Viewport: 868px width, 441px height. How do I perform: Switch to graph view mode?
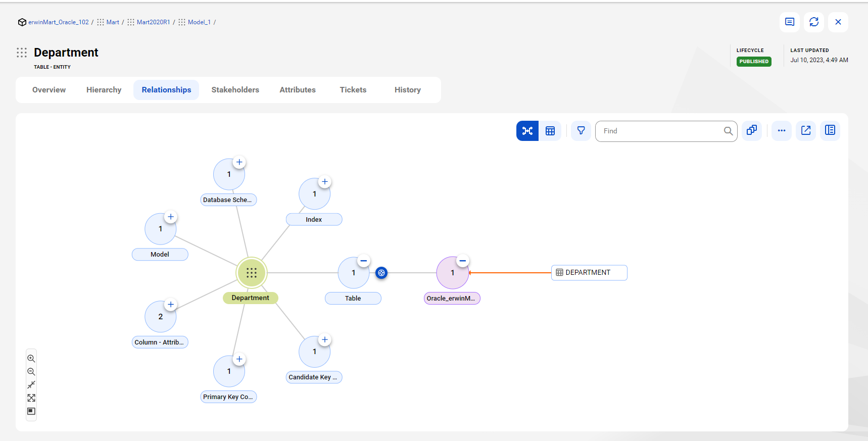point(527,131)
